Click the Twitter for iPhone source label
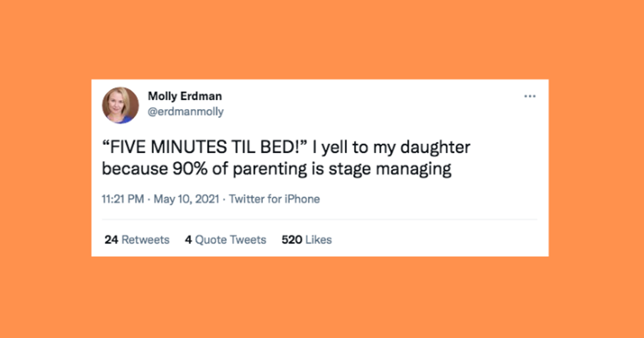The width and height of the screenshot is (644, 338). tap(275, 199)
